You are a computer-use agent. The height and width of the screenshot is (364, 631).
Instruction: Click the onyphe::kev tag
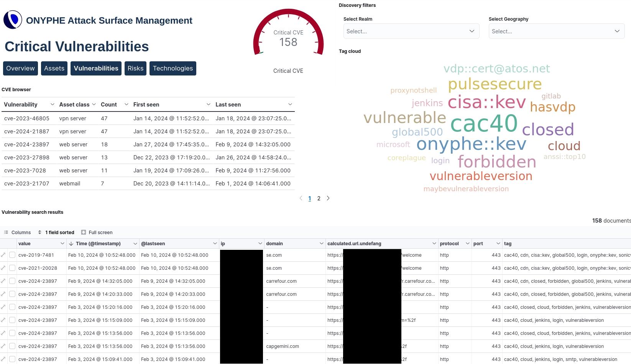[x=471, y=144]
